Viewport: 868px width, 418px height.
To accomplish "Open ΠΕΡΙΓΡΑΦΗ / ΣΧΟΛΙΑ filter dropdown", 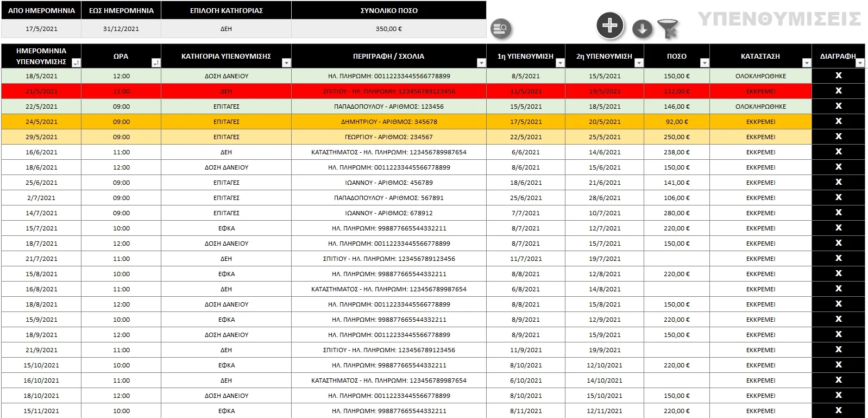I will click(481, 63).
